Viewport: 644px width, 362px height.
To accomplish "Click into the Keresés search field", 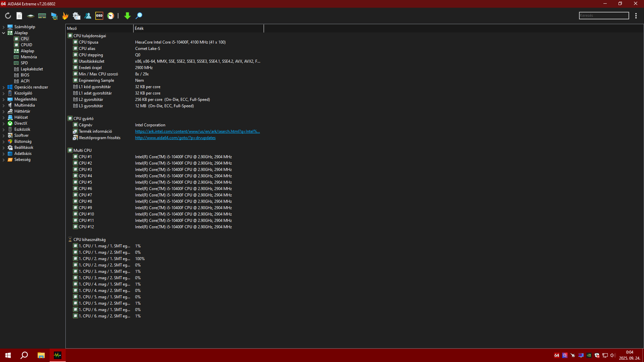I will click(603, 16).
